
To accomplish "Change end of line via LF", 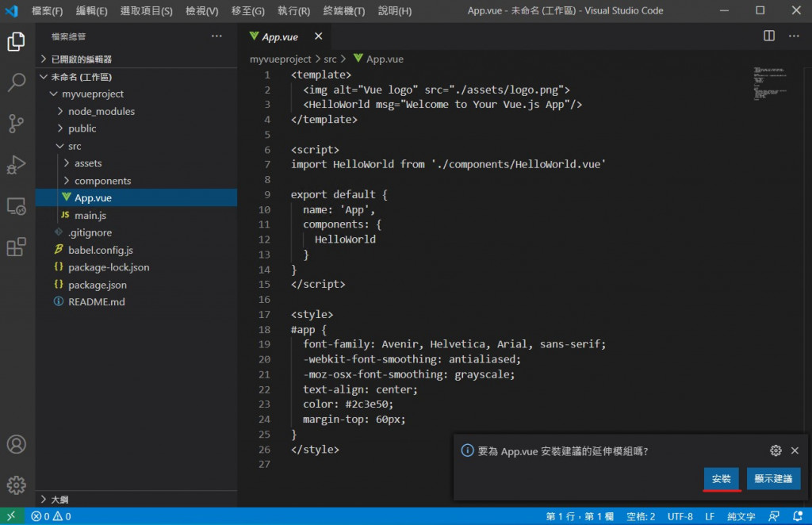I will tap(710, 516).
